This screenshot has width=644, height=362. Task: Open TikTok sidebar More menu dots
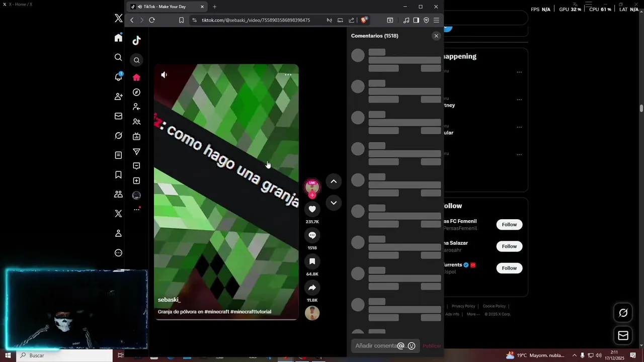tap(137, 209)
